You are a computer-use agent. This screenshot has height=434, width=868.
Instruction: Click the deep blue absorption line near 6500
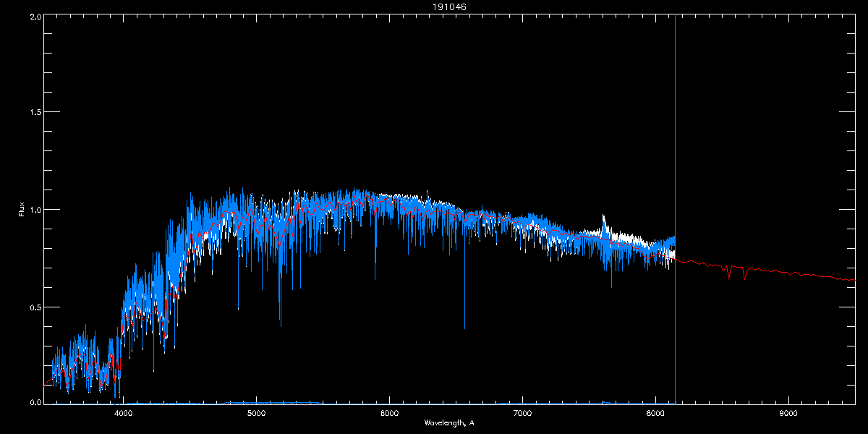coord(464,304)
